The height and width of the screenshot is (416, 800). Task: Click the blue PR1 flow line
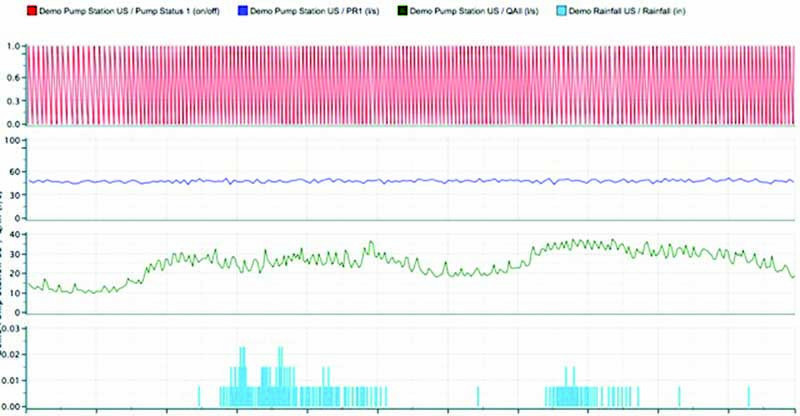[411, 181]
